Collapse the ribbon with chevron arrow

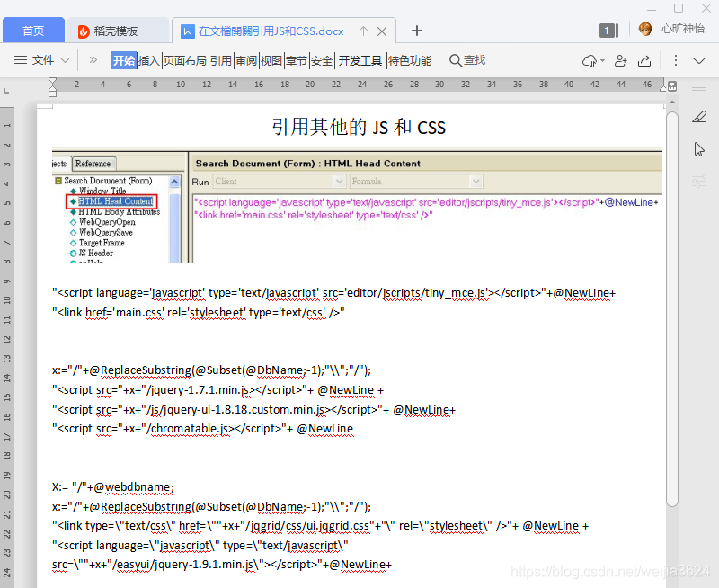(x=699, y=60)
